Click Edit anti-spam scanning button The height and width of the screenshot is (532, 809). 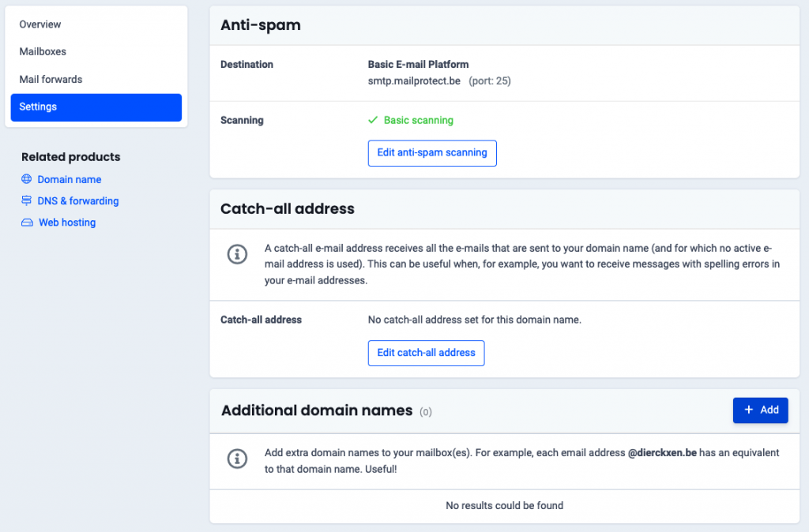432,153
